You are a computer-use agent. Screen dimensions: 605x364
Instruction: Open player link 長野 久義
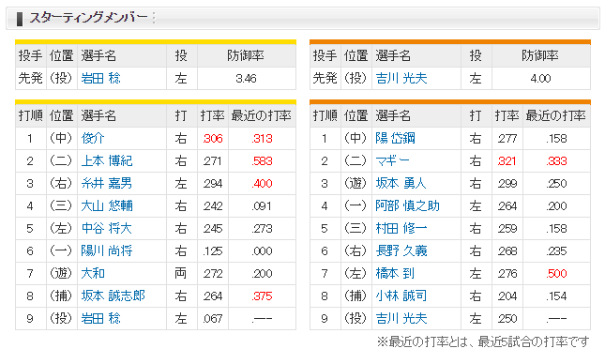point(401,250)
